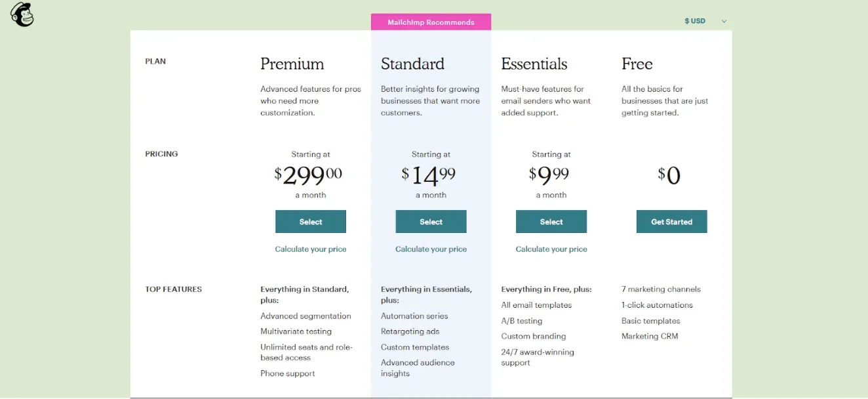
Task: Click the Essentials plan heading
Action: (x=534, y=64)
